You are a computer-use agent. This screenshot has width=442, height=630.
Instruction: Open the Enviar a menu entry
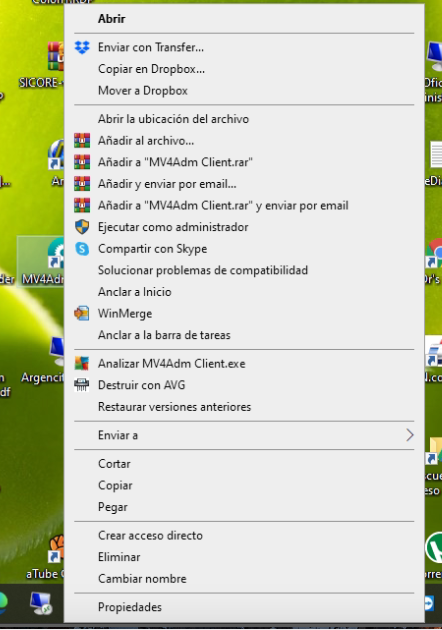(244, 435)
